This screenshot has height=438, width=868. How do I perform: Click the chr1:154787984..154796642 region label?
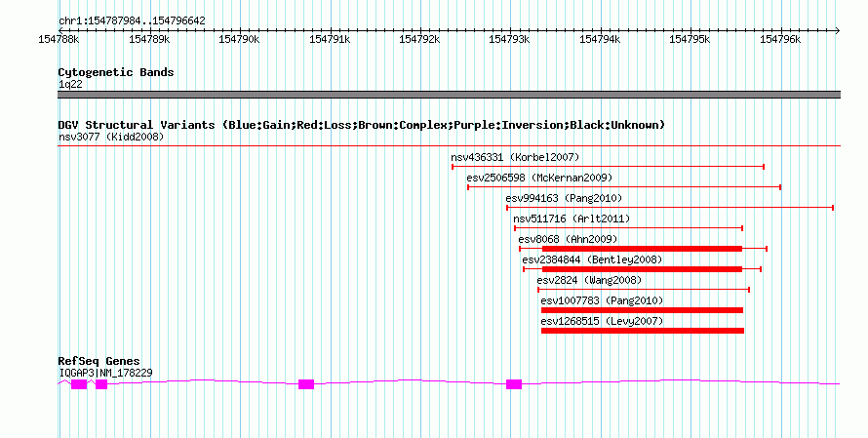(x=132, y=21)
